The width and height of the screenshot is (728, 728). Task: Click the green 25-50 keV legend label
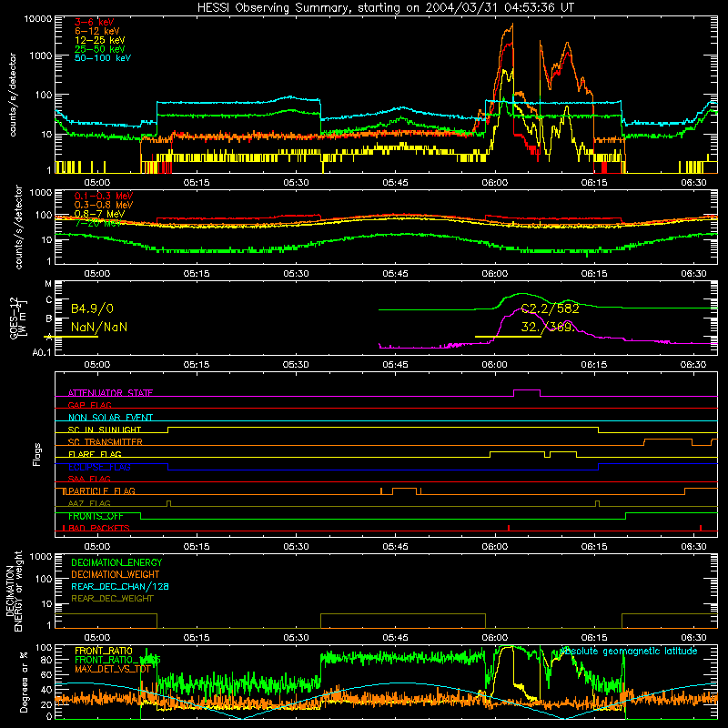99,49
